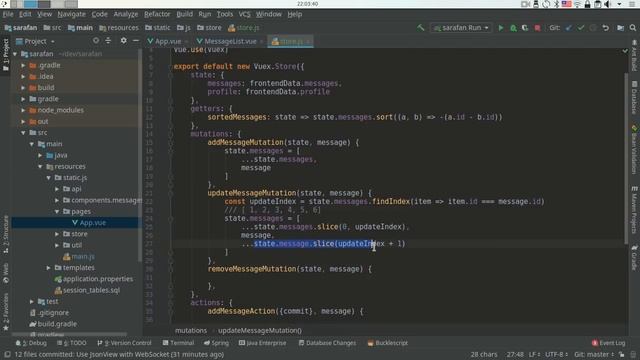Open the Navigate menu
The width and height of the screenshot is (640, 360).
click(x=71, y=14)
